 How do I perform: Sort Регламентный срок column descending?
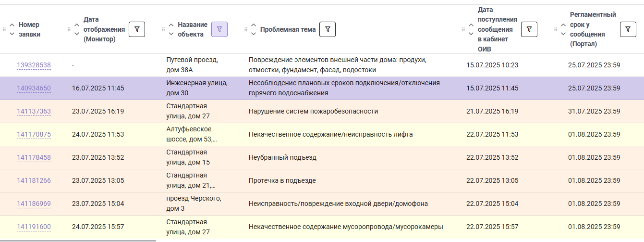click(x=563, y=34)
